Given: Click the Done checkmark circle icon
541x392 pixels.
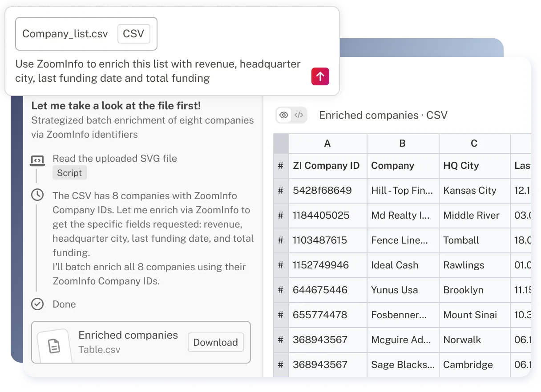Looking at the screenshot, I should click(37, 304).
